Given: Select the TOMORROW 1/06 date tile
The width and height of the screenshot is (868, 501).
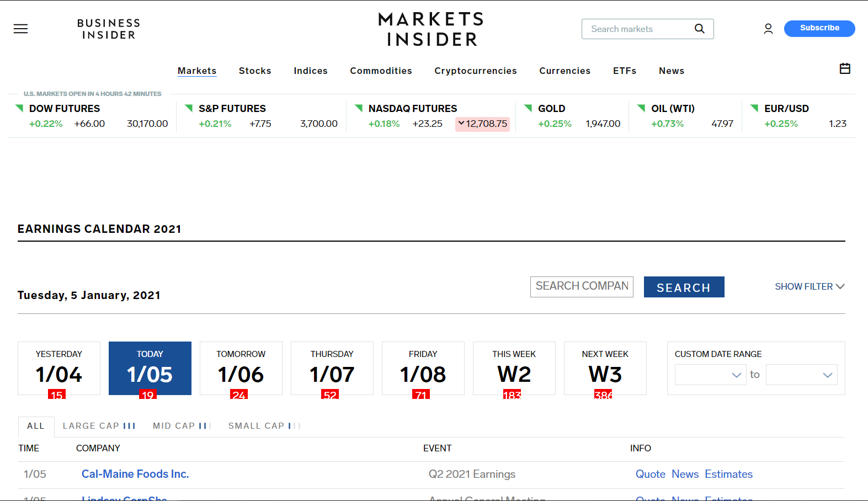Looking at the screenshot, I should (x=241, y=368).
